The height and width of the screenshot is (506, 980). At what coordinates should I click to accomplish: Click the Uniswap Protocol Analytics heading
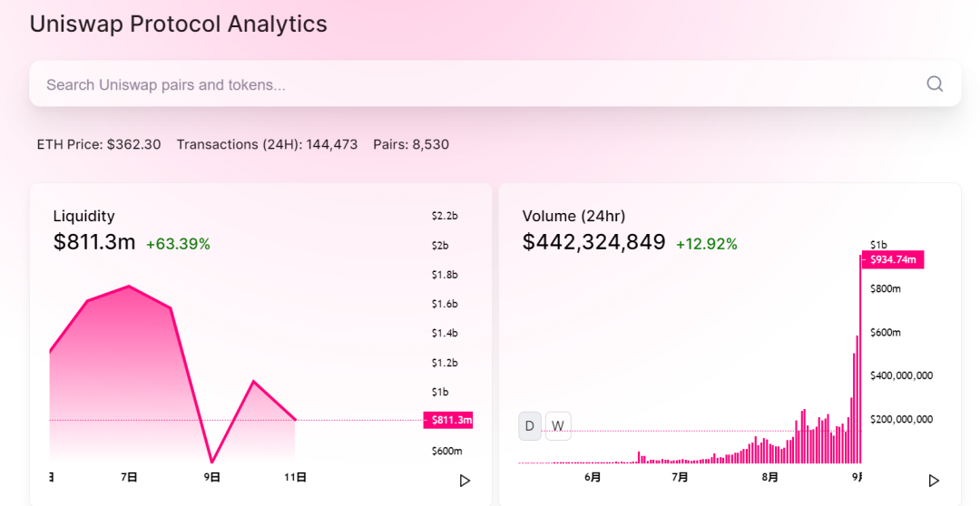pos(178,24)
